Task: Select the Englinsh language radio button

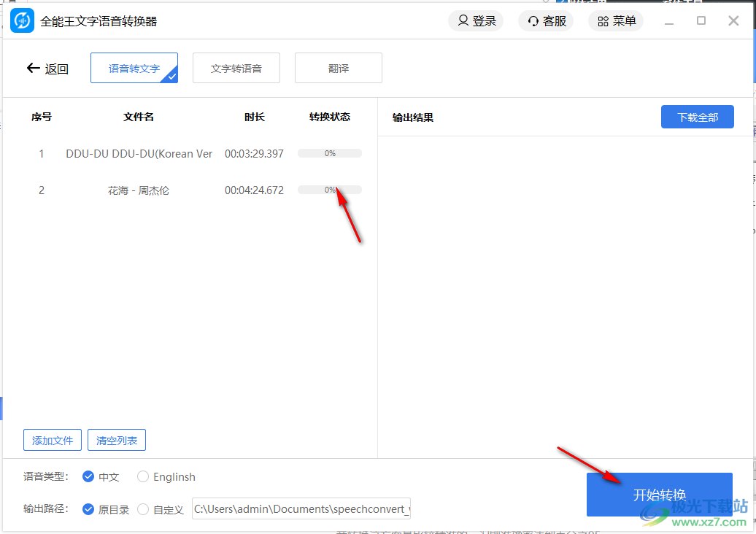Action: pos(143,476)
